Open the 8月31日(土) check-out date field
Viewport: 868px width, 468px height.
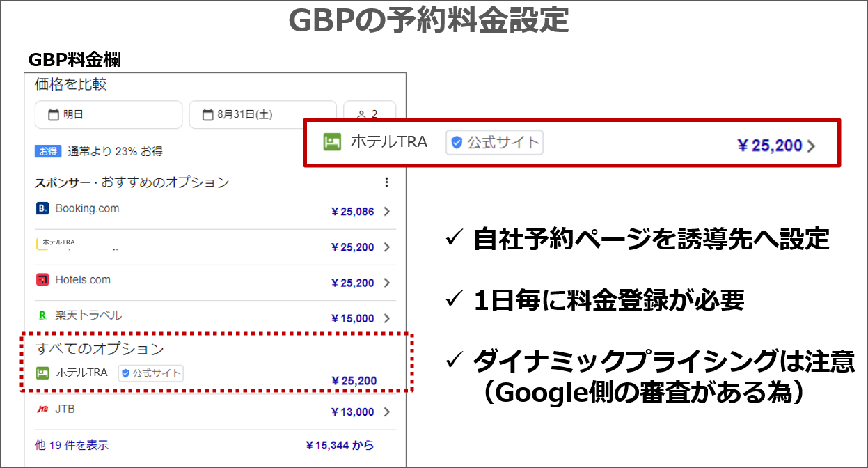pos(262,115)
